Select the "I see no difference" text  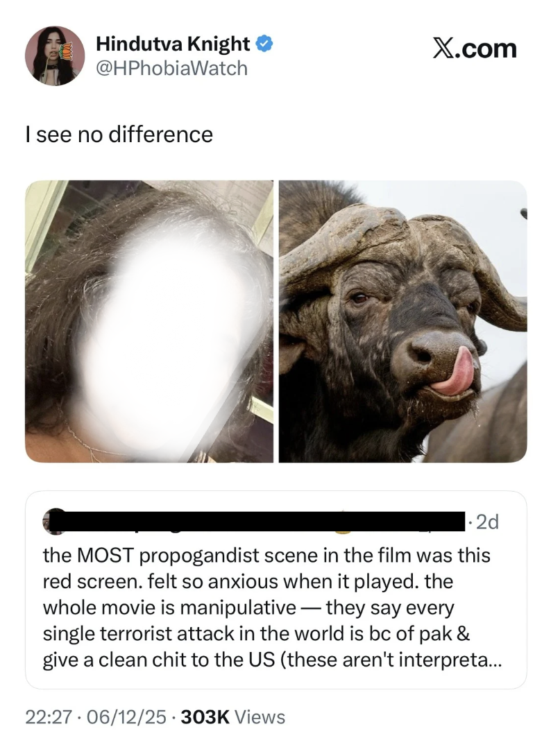coord(119,135)
